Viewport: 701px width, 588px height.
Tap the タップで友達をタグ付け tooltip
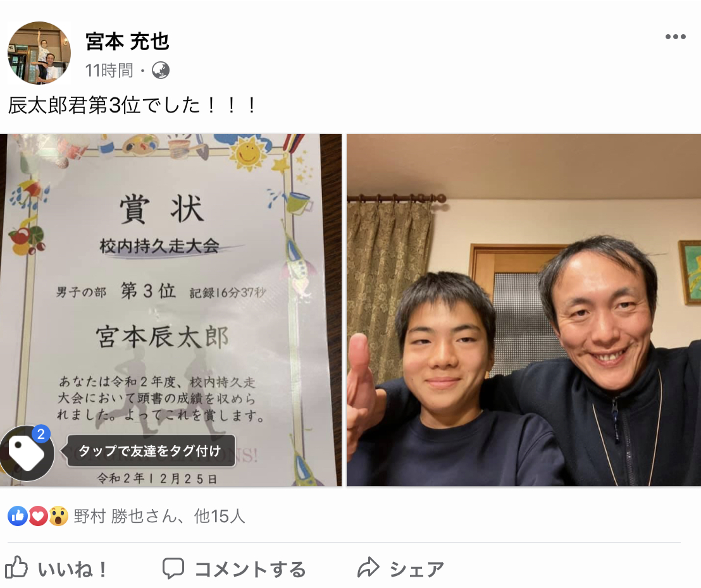click(151, 451)
